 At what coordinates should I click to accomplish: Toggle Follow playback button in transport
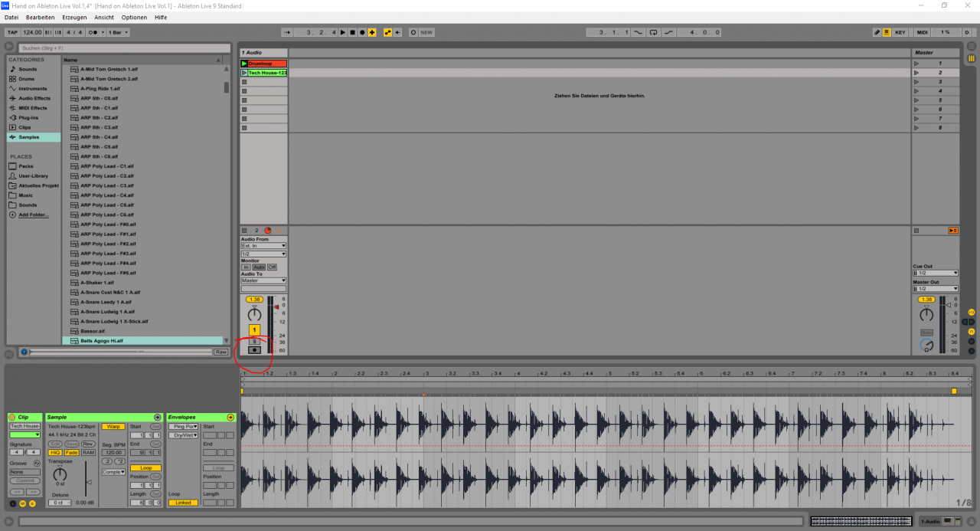[287, 32]
